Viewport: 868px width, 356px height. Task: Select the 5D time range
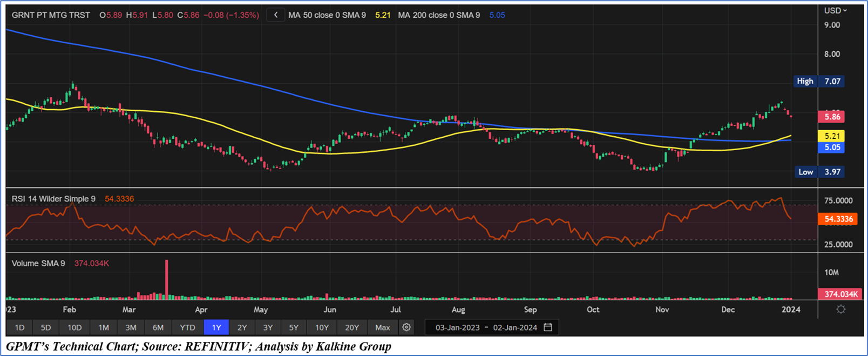coord(46,327)
